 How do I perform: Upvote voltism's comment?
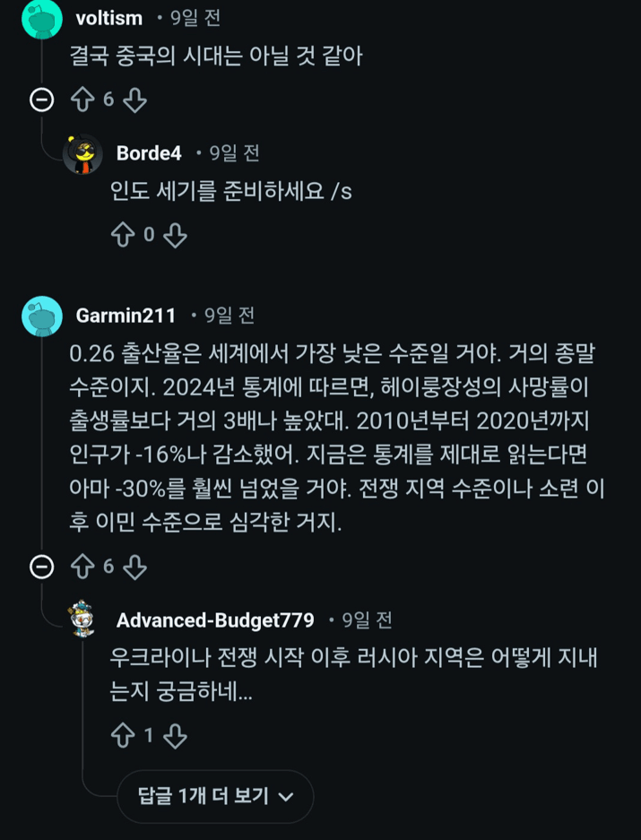(82, 100)
